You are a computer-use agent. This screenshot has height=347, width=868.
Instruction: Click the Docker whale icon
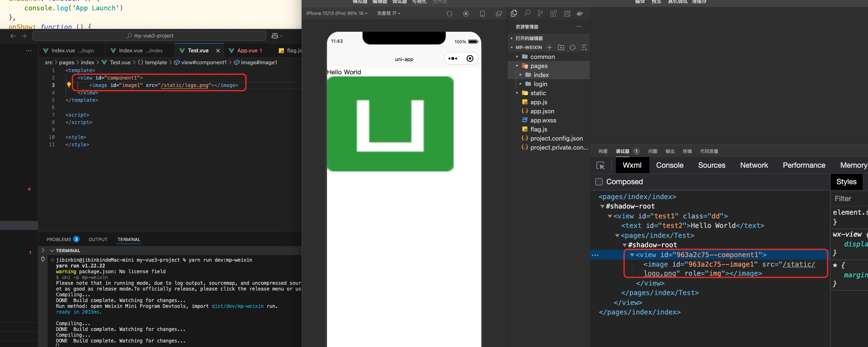click(x=580, y=13)
